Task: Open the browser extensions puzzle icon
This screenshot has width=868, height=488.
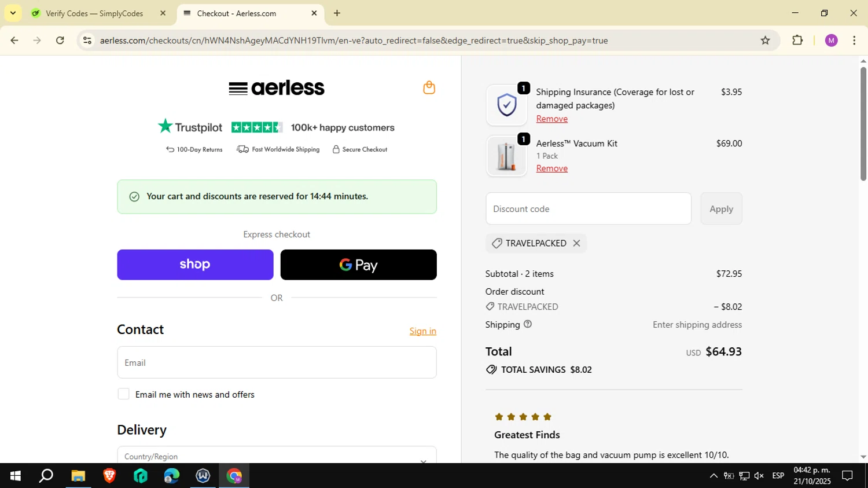Action: point(797,41)
